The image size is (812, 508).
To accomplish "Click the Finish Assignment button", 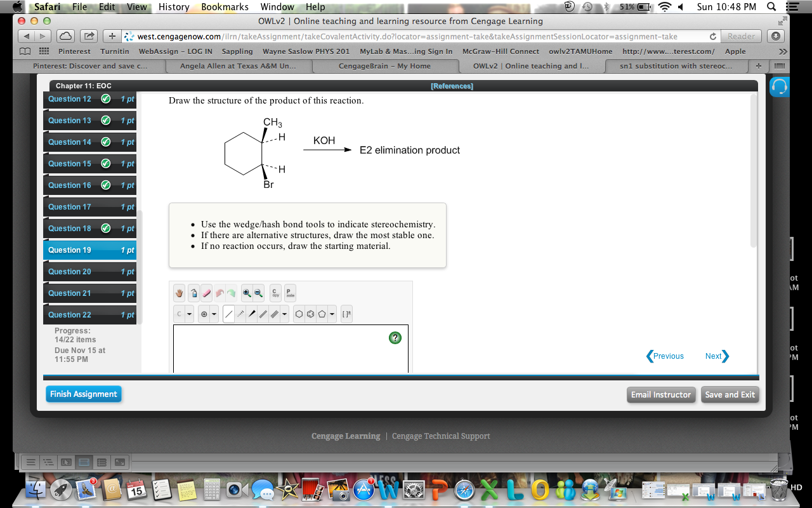I will click(83, 394).
